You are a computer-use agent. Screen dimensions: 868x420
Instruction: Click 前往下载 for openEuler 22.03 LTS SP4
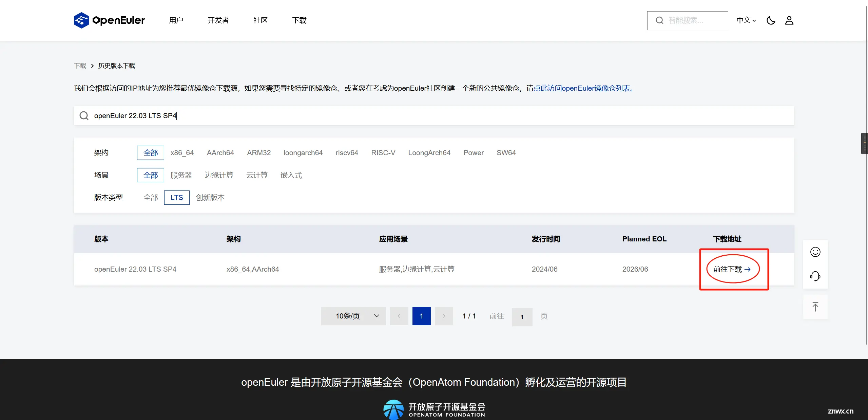coord(732,269)
